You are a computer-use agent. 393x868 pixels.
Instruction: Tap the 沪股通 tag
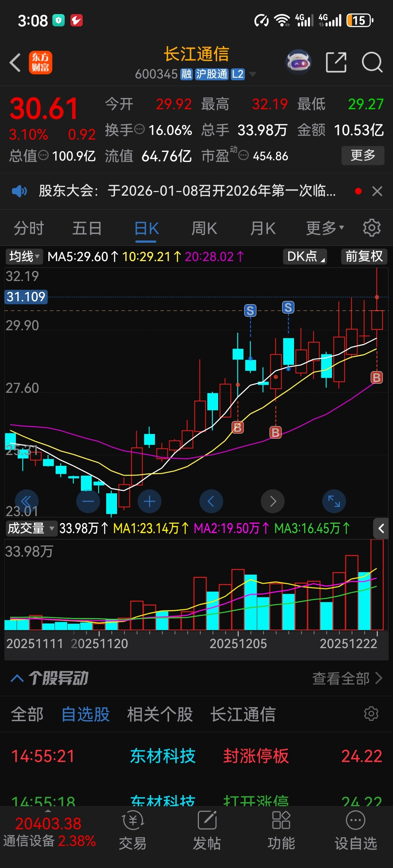(x=212, y=74)
